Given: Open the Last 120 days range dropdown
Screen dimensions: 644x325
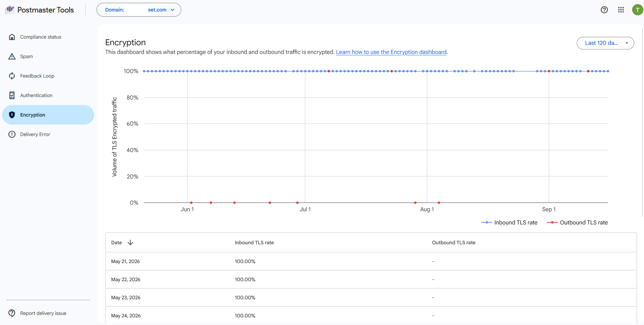Looking at the screenshot, I should point(605,43).
